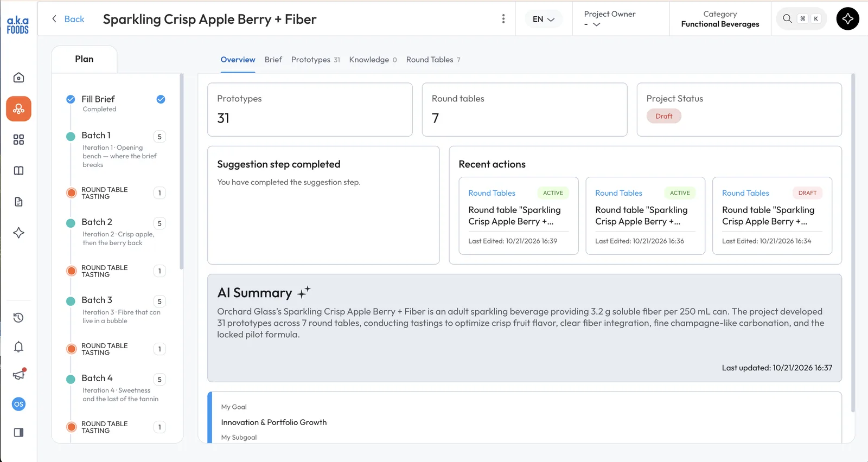868x462 pixels.
Task: Open the Prototypes tab
Action: [x=316, y=60]
